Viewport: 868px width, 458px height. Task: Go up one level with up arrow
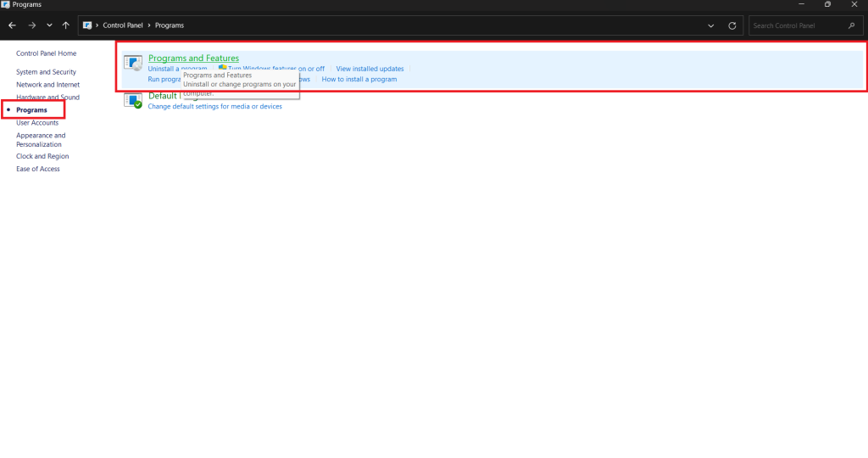(x=66, y=25)
